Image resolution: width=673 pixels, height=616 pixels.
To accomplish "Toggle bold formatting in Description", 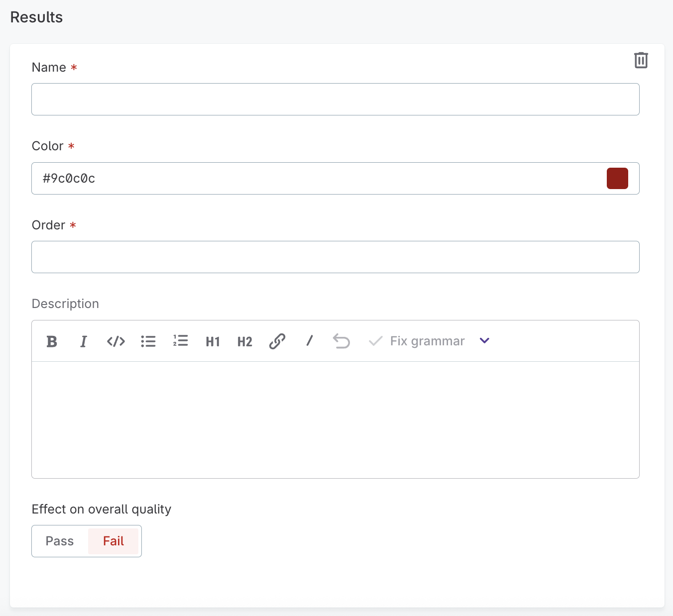I will pyautogui.click(x=52, y=341).
